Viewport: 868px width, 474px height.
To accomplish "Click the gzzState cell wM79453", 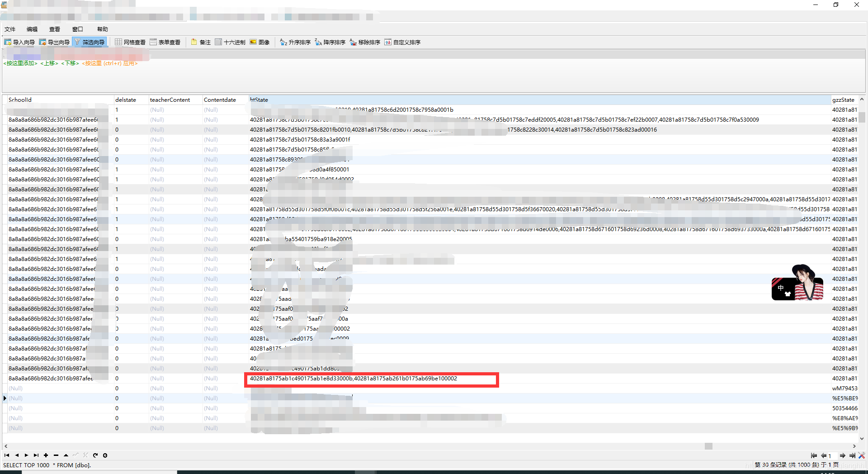I will [x=844, y=389].
